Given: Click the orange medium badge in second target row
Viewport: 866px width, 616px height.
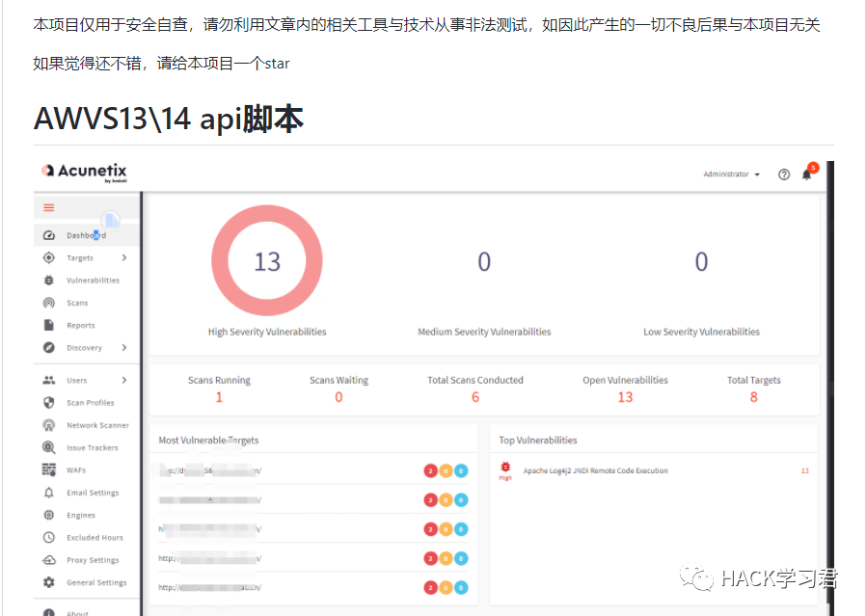Looking at the screenshot, I should coord(446,500).
